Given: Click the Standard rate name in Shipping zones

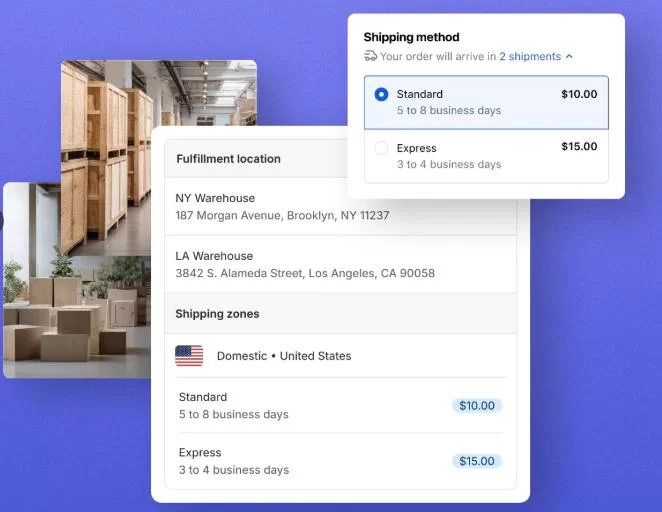Looking at the screenshot, I should (203, 397).
